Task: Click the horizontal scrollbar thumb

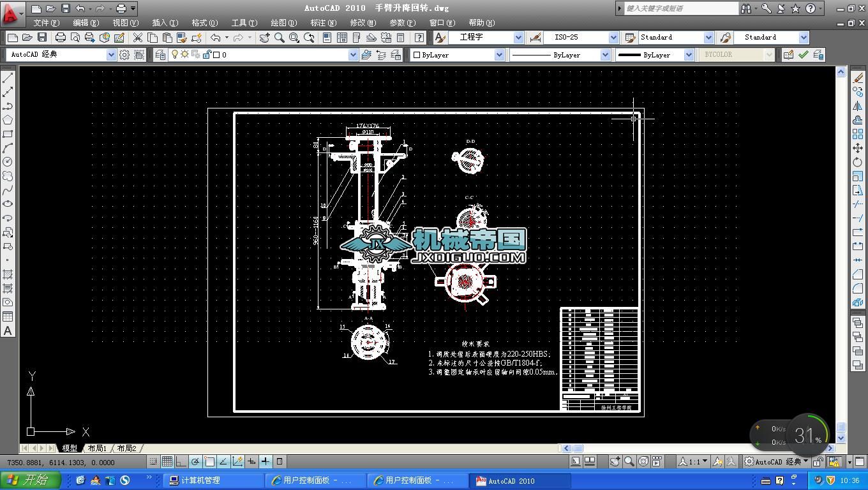Action: click(x=577, y=449)
